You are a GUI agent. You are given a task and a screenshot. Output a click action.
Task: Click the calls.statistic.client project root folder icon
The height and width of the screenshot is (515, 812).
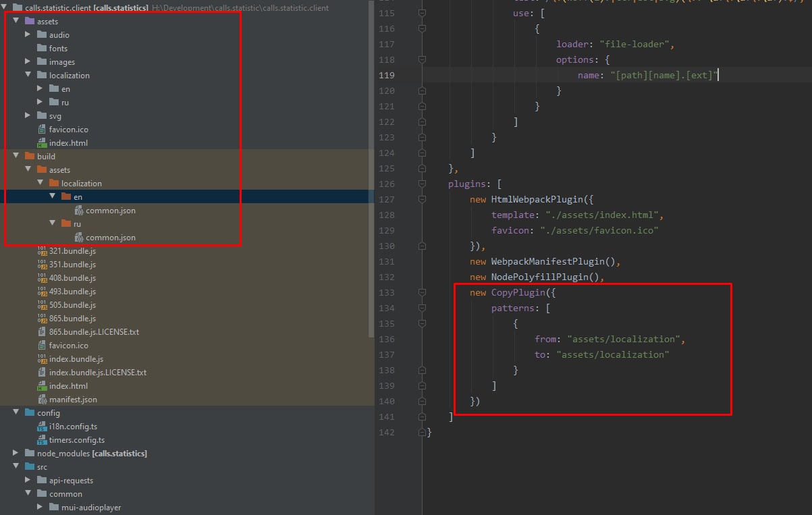[17, 7]
